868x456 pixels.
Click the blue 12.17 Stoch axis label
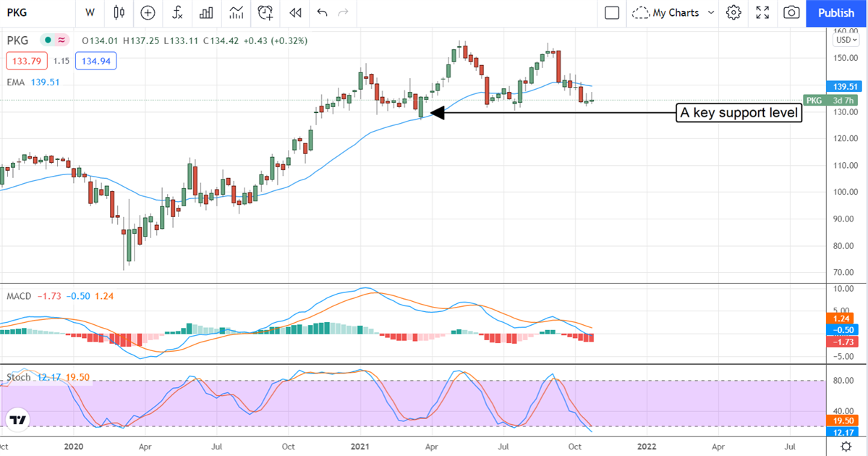(841, 432)
